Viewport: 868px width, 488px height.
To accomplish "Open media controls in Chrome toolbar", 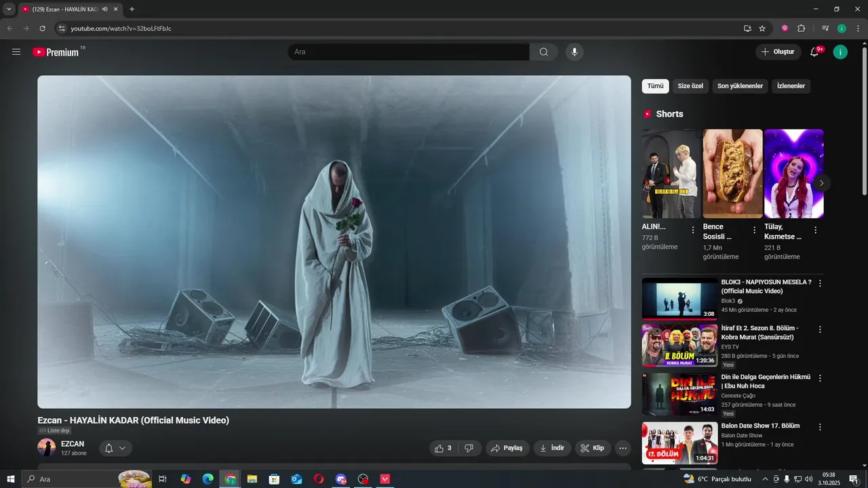I will [x=825, y=28].
